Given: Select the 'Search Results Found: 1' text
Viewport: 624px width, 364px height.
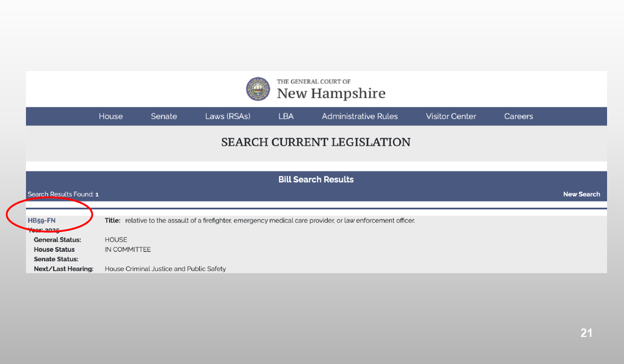Looking at the screenshot, I should tap(63, 194).
